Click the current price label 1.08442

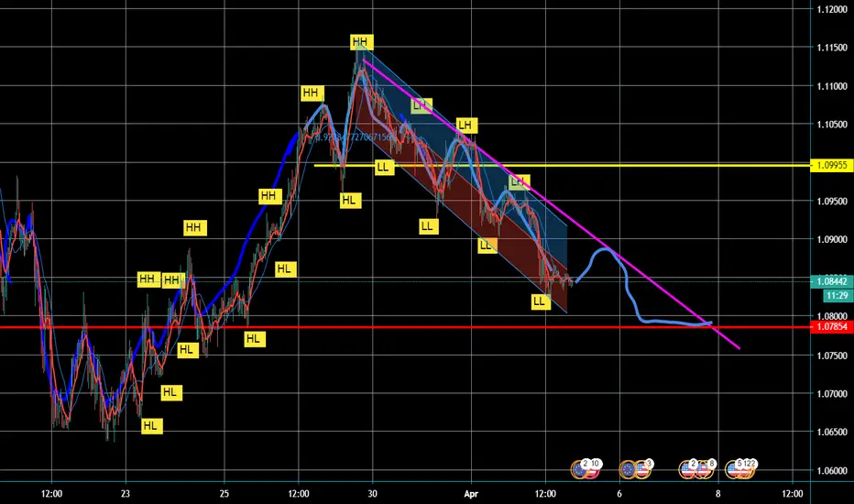click(x=832, y=281)
